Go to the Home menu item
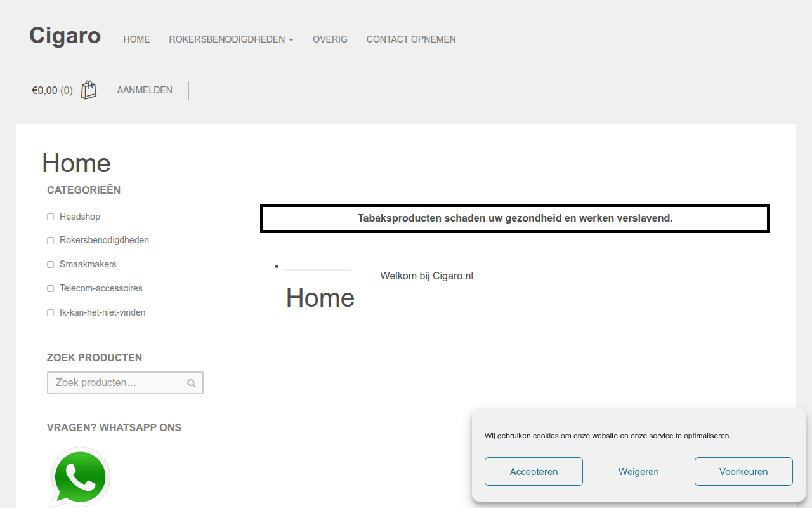This screenshot has height=508, width=812. [x=136, y=39]
